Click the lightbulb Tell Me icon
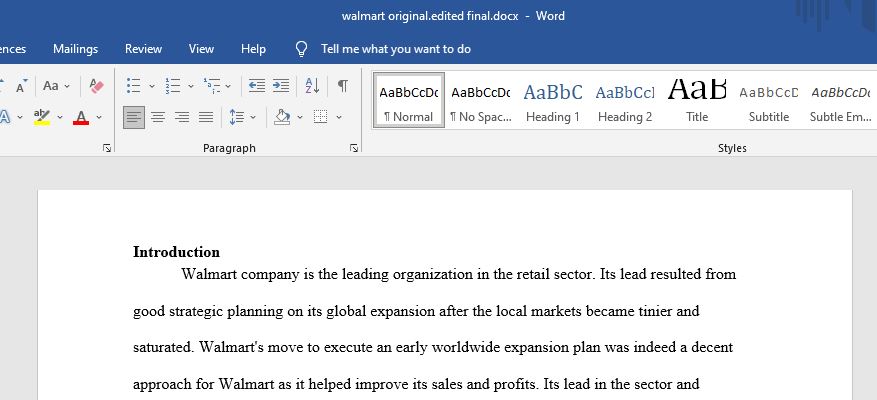877x400 pixels. [x=301, y=49]
